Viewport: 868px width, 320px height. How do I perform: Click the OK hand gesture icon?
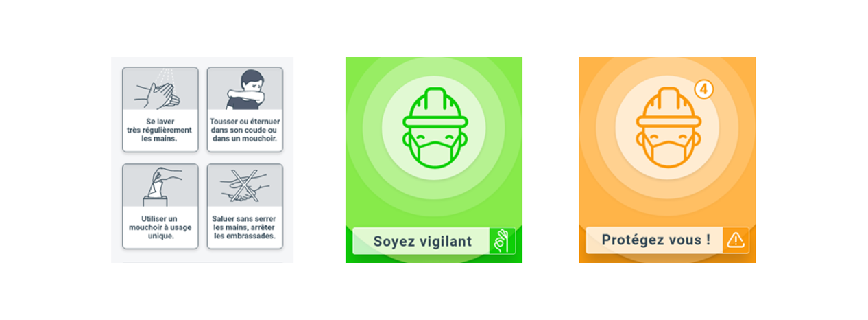[x=502, y=241]
